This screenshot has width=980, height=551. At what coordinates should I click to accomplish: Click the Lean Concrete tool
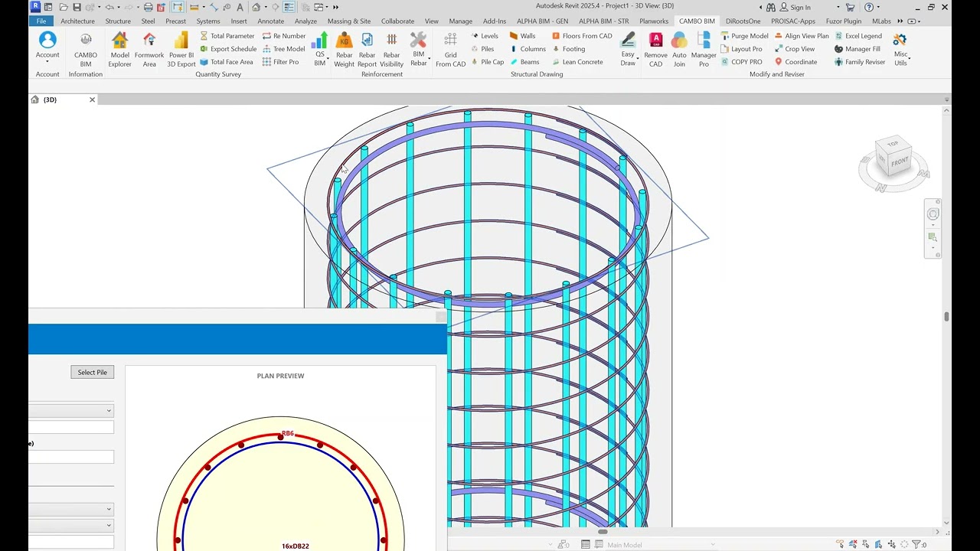[x=577, y=62]
